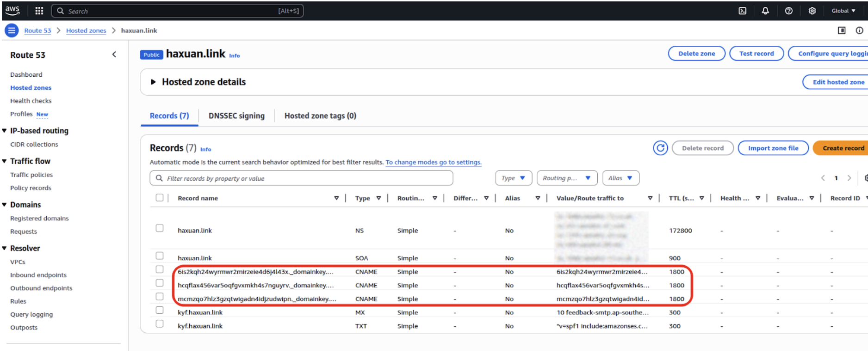Viewport: 868px width, 354px height.
Task: Open the AWS services grid menu
Action: point(39,11)
